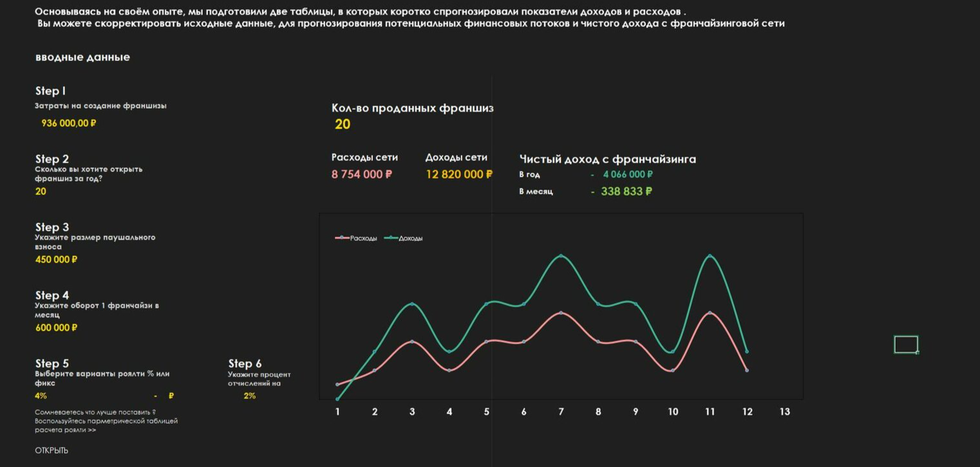Click the 'Кол-во проданных франшиз' heading

413,108
